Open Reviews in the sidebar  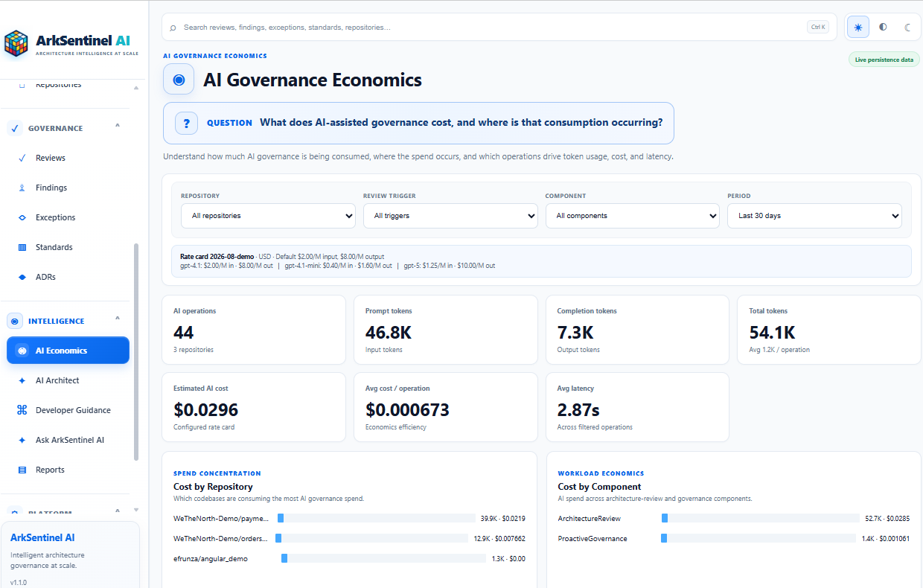point(68,158)
